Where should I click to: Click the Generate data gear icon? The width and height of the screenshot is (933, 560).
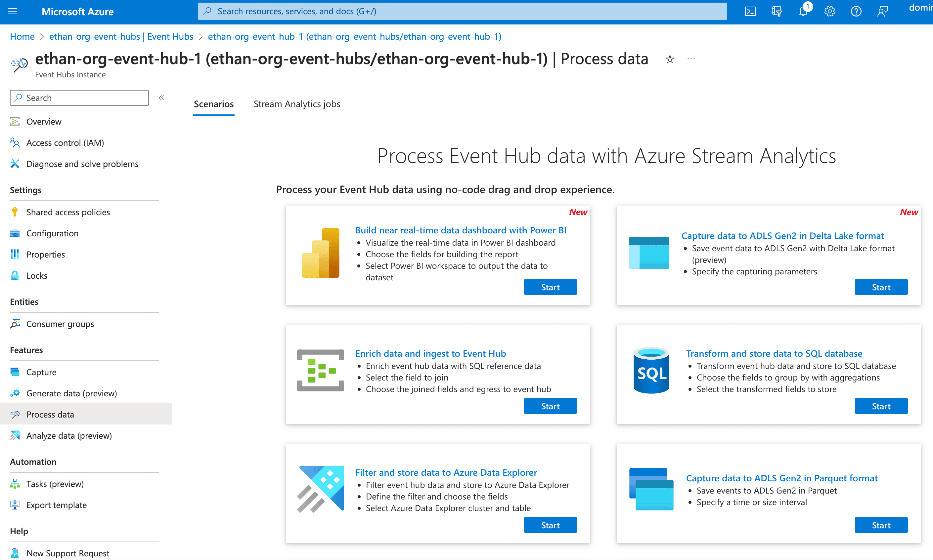click(15, 393)
